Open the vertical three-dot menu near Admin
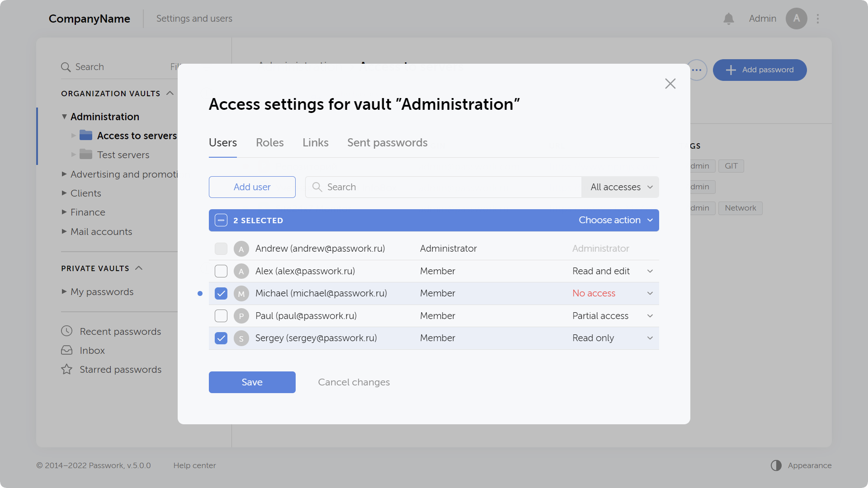 pos(818,19)
